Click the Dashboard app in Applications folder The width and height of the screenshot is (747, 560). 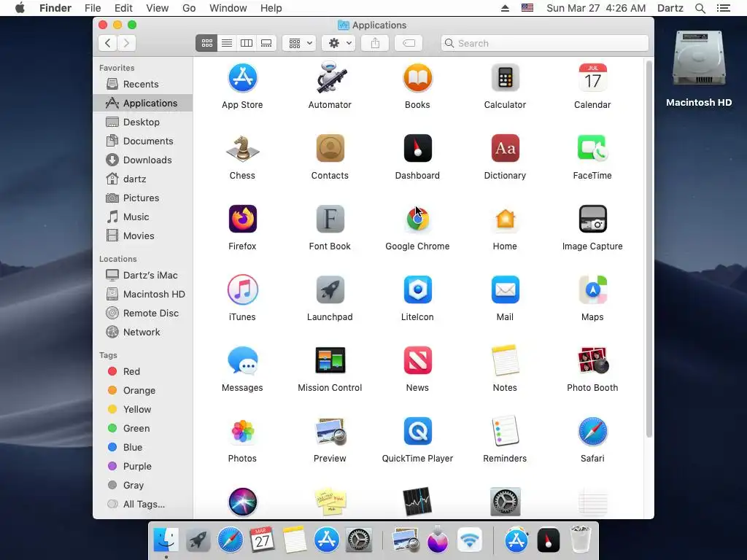417,149
